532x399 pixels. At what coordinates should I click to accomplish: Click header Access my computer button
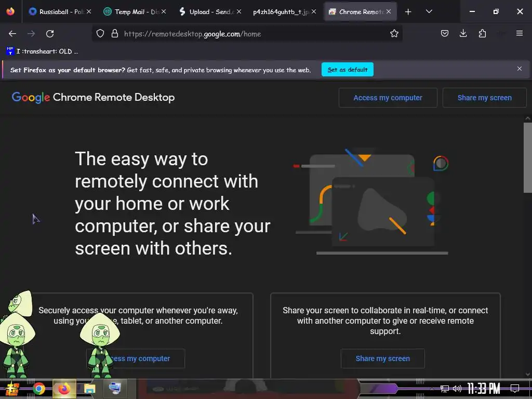[388, 98]
